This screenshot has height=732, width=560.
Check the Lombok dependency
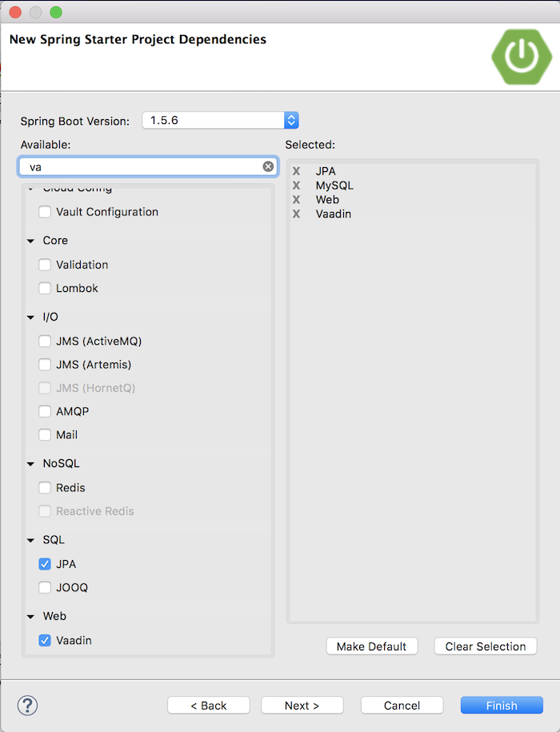pyautogui.click(x=45, y=288)
